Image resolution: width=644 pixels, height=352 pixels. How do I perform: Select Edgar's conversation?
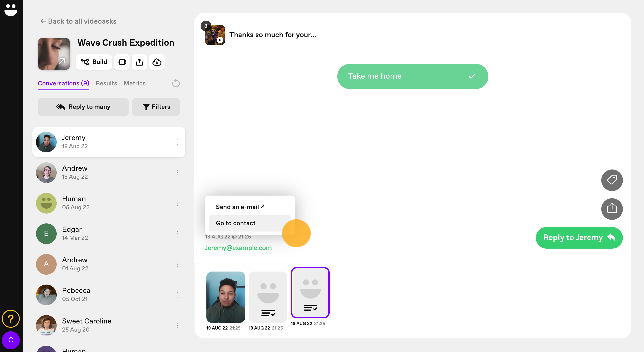pyautogui.click(x=109, y=234)
